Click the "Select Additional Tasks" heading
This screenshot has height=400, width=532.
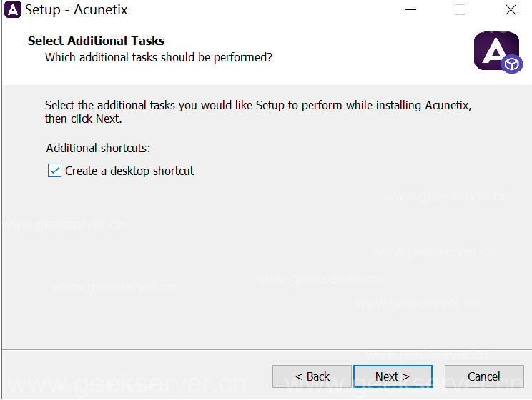[x=96, y=41]
